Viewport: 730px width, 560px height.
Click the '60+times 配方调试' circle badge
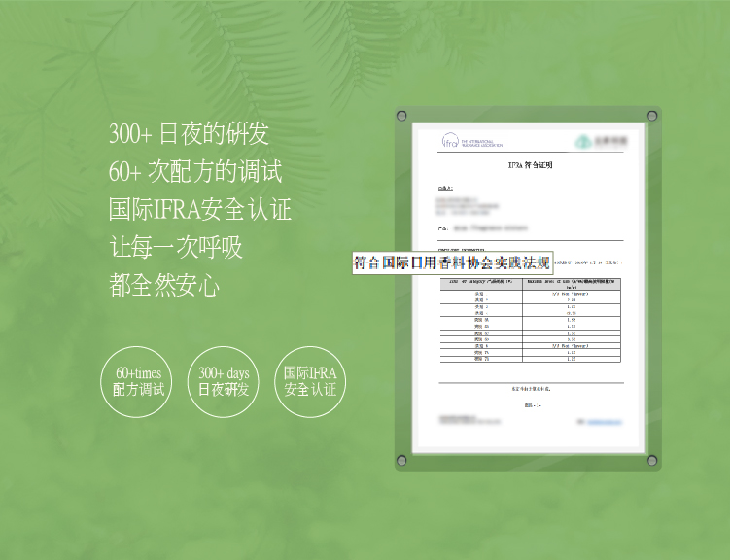(x=136, y=382)
